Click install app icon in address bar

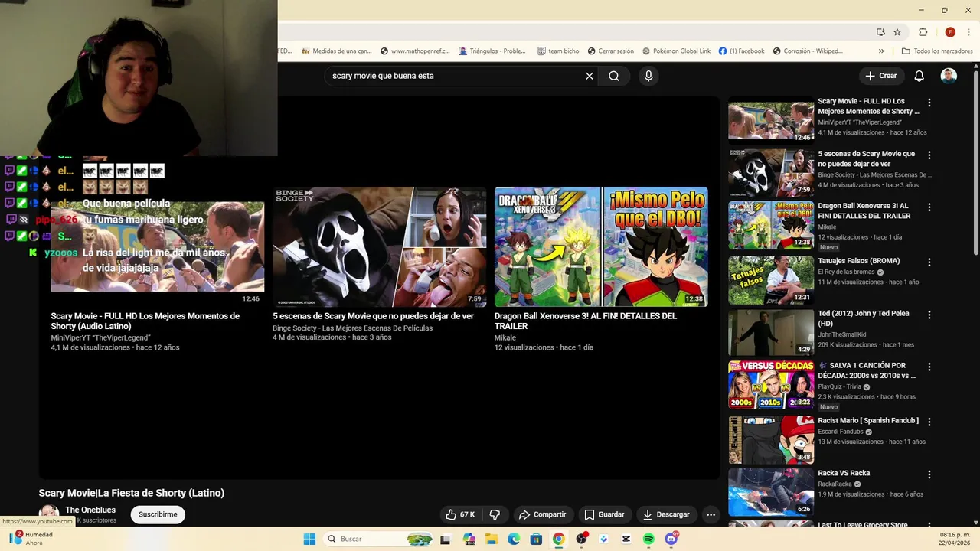(880, 32)
